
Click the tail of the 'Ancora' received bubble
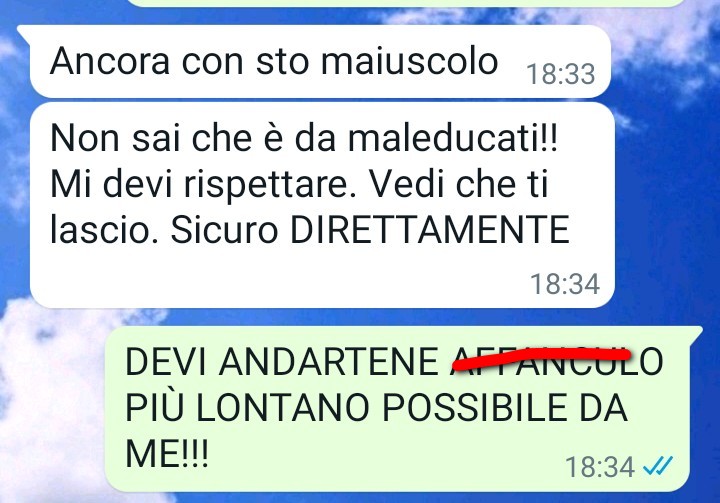pos(24,33)
